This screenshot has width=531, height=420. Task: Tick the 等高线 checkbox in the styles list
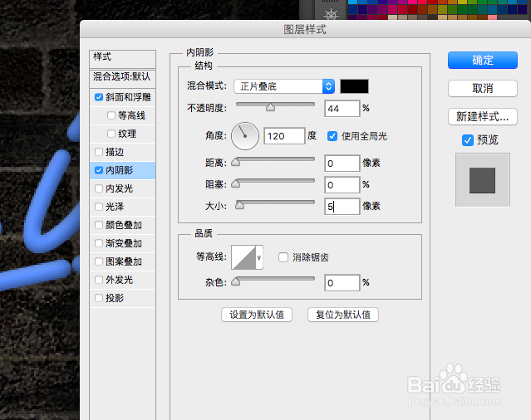tap(111, 115)
